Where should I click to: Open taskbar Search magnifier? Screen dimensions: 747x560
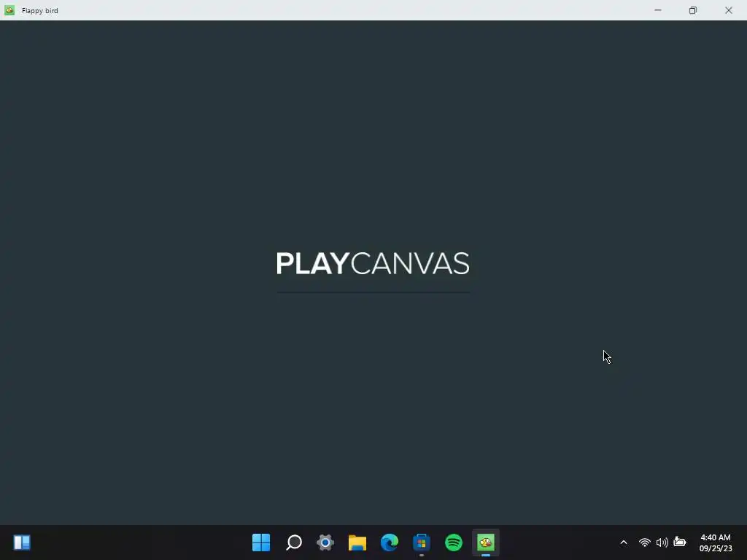pyautogui.click(x=293, y=542)
